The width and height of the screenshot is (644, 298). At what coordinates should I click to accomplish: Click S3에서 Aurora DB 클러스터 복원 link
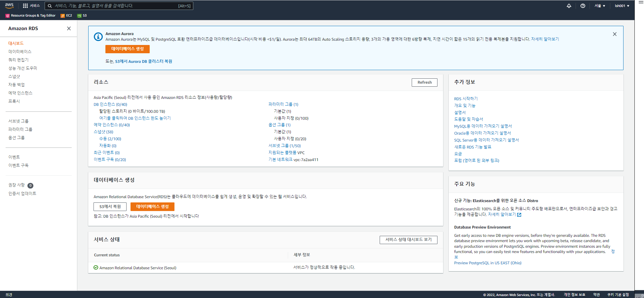143,62
